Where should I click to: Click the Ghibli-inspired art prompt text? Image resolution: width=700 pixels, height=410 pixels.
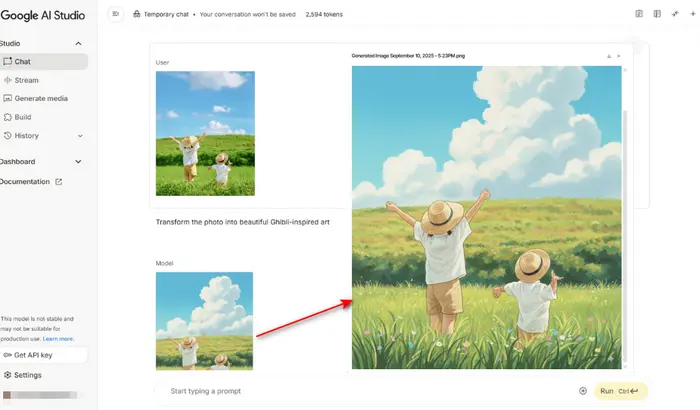242,222
